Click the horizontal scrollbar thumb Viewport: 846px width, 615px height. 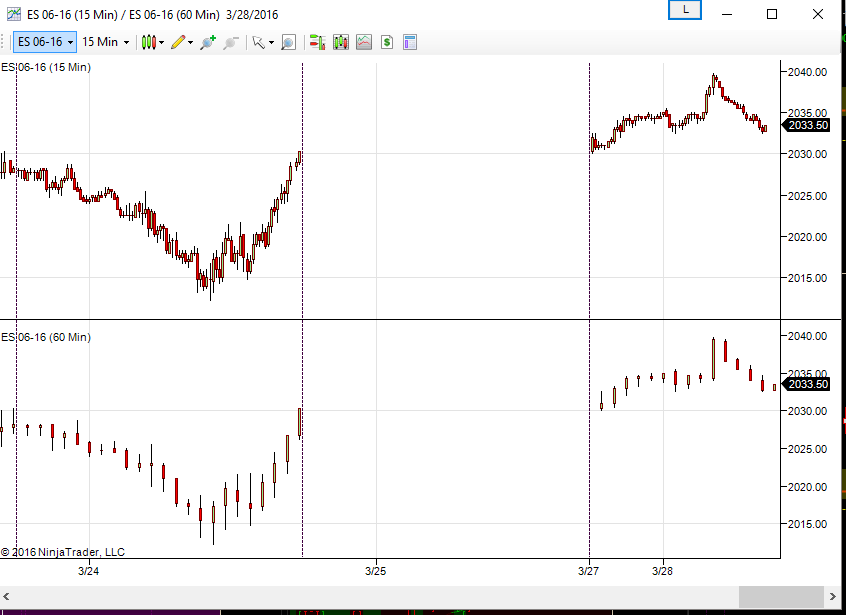coord(780,596)
